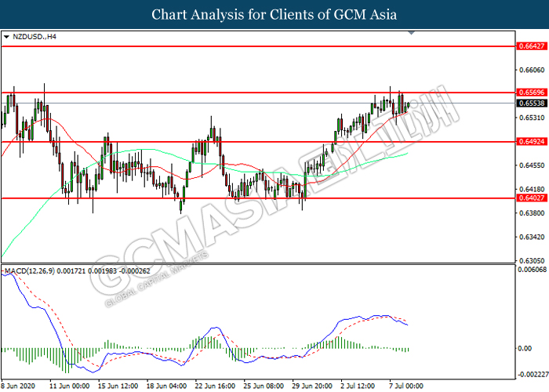Click the 29 Jun 20:00 time label
Viewport: 549px width, 392px height.
312,386
